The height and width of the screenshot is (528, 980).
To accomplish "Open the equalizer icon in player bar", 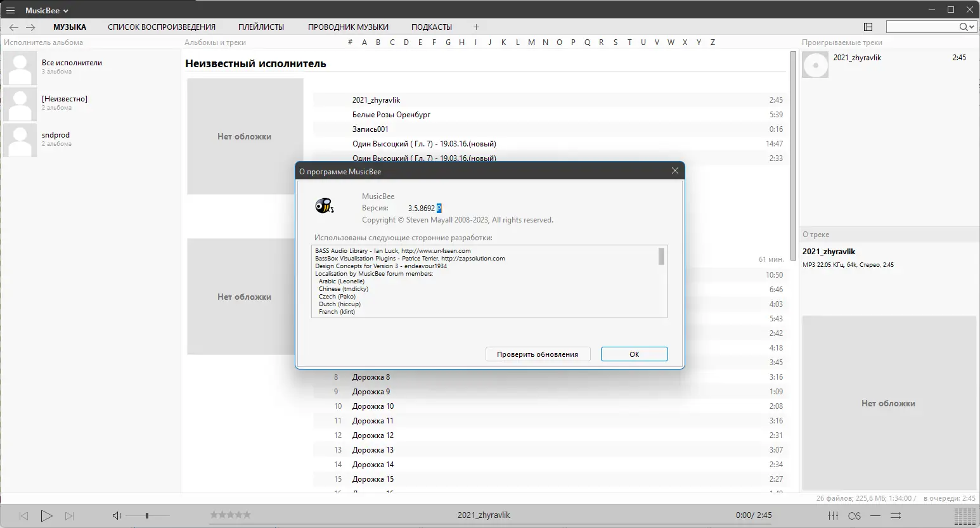I will click(834, 515).
